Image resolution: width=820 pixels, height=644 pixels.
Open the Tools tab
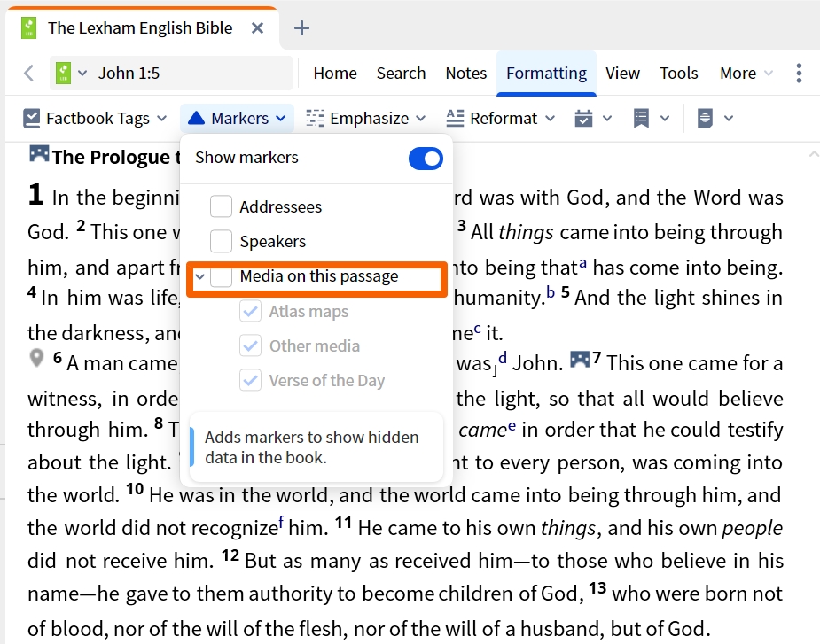point(679,74)
